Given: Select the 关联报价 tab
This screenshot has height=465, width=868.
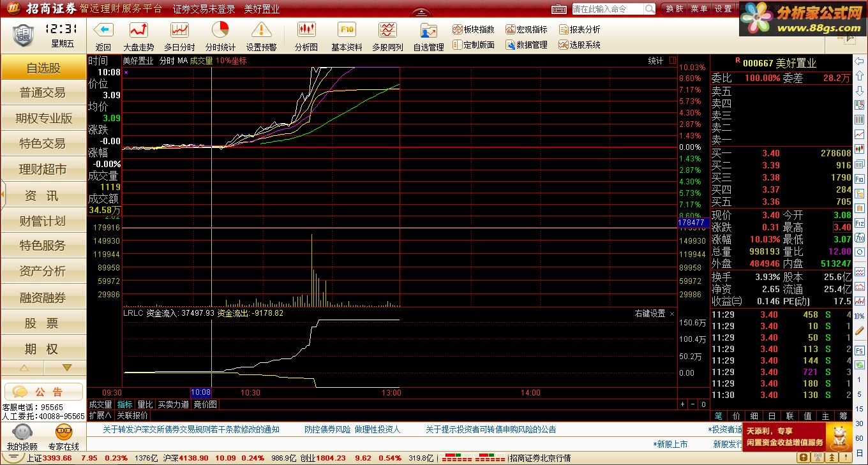Looking at the screenshot, I should pos(132,415).
